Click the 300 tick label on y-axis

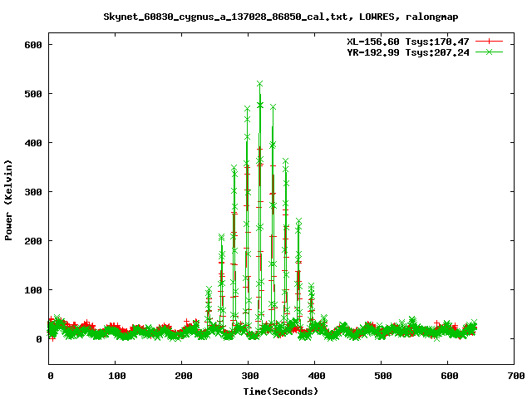[x=33, y=192]
